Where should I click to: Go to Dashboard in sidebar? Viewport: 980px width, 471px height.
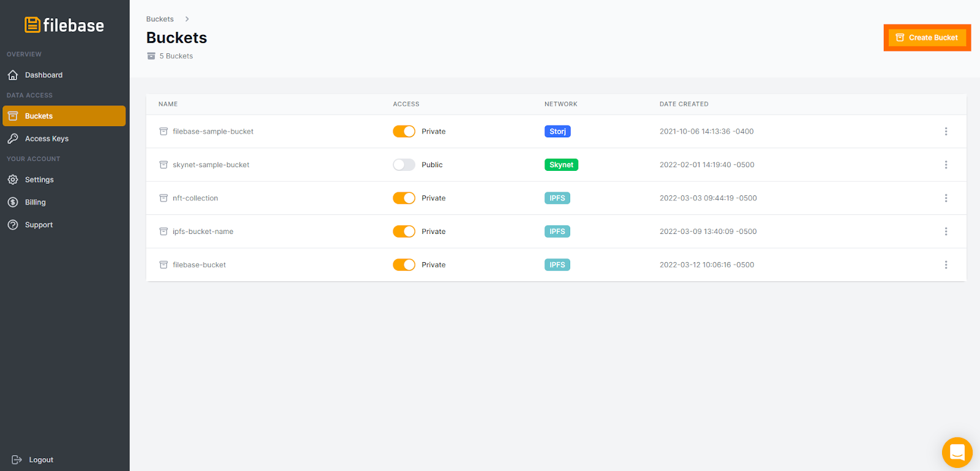click(x=43, y=75)
